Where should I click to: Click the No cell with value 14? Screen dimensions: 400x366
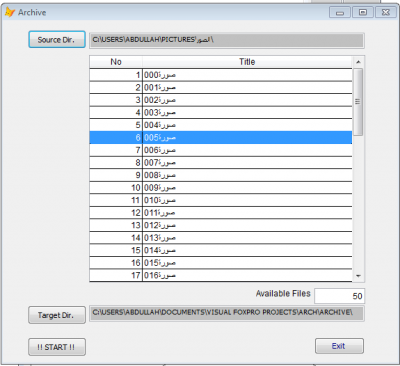click(x=116, y=238)
